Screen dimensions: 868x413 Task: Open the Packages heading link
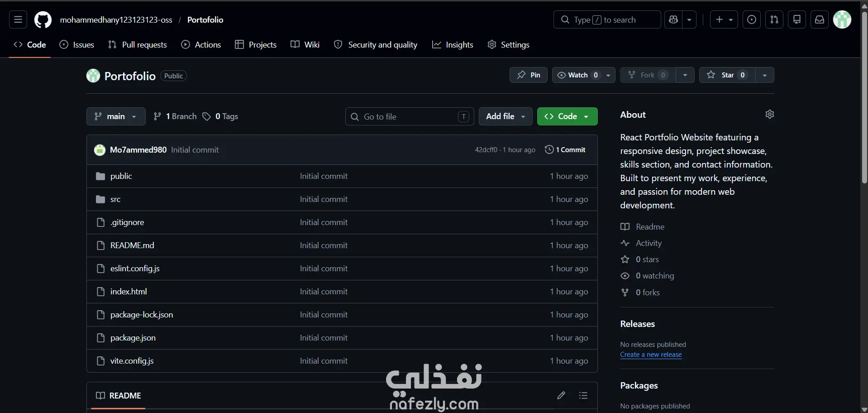point(639,385)
